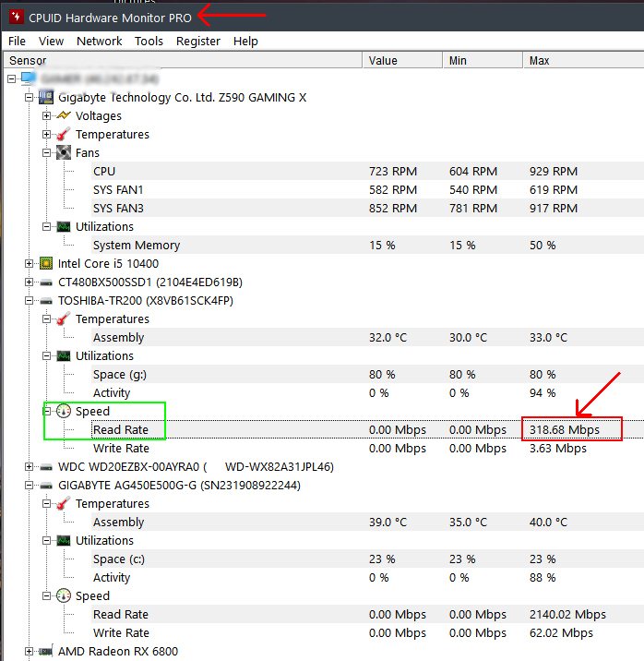Click the GIGABYTE AG450E500G drive icon

[46, 486]
